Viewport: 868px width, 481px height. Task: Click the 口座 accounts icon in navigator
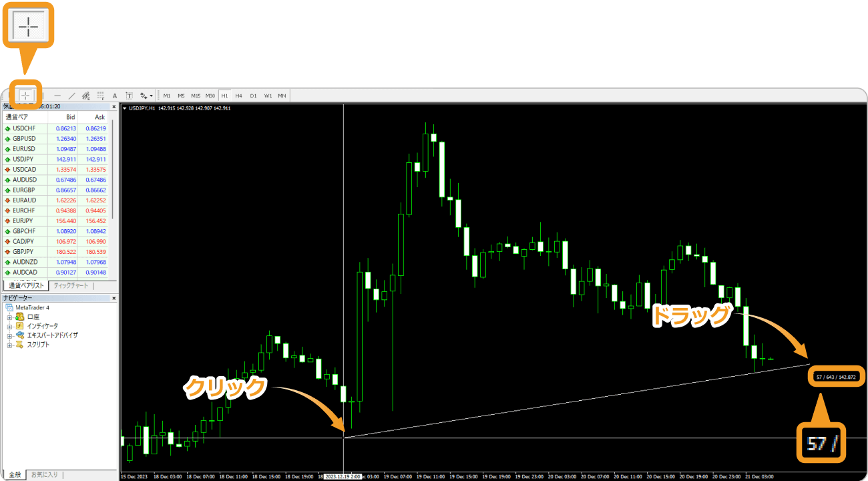pos(19,317)
